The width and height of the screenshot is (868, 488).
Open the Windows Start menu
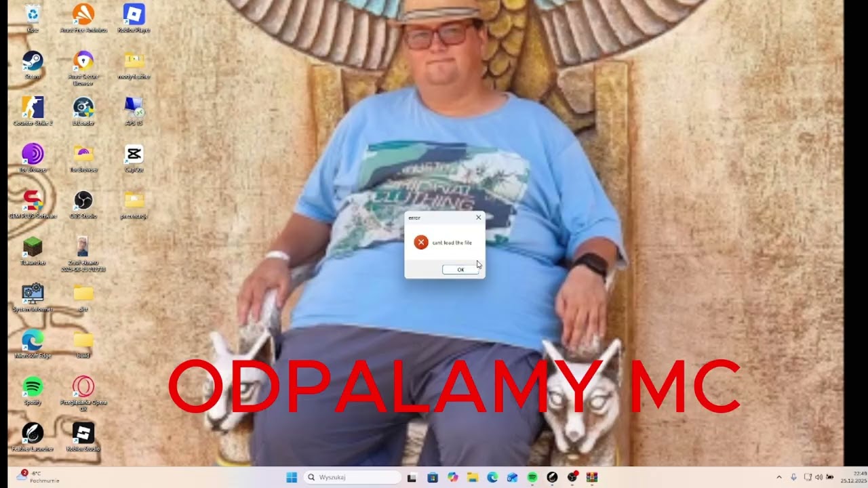pyautogui.click(x=292, y=477)
